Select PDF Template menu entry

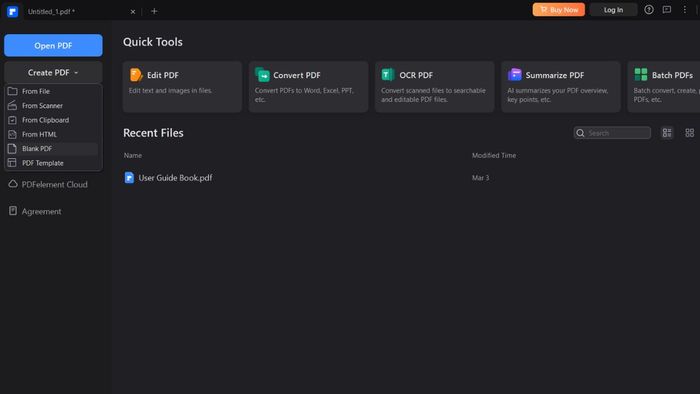(x=53, y=163)
